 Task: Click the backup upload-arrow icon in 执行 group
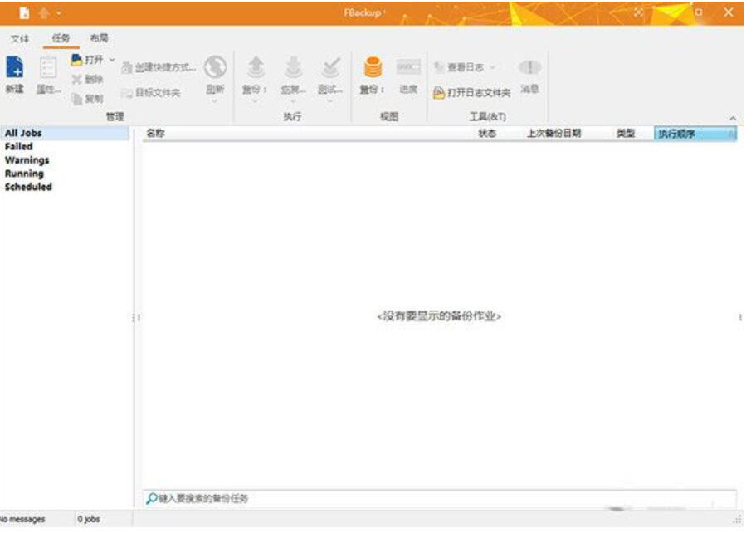coord(256,67)
